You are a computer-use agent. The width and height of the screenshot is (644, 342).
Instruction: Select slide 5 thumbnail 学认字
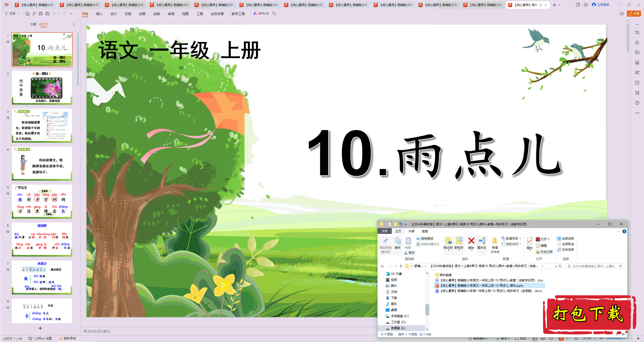(x=42, y=201)
